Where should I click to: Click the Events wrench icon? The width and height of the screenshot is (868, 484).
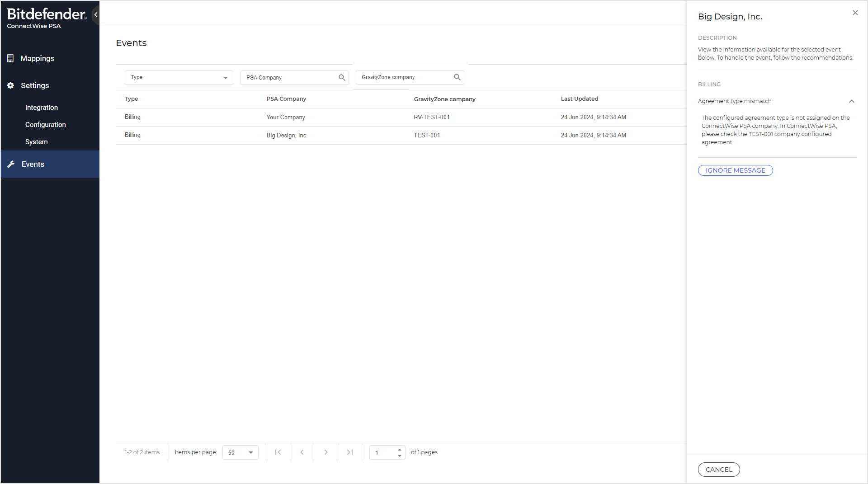click(11, 164)
